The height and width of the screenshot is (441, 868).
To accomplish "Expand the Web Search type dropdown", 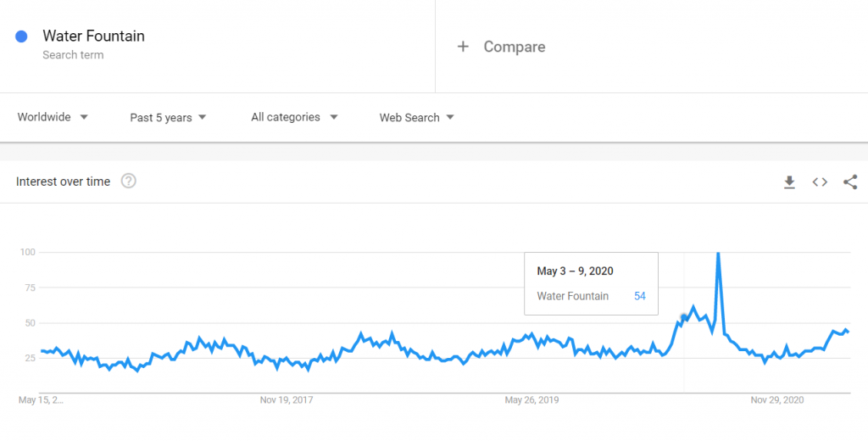I will (x=416, y=117).
